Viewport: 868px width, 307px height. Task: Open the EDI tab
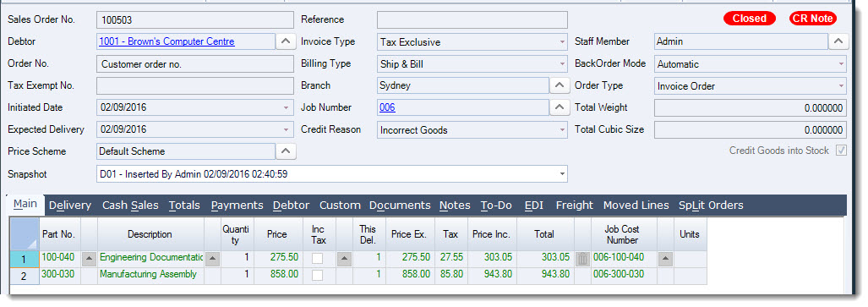[533, 205]
